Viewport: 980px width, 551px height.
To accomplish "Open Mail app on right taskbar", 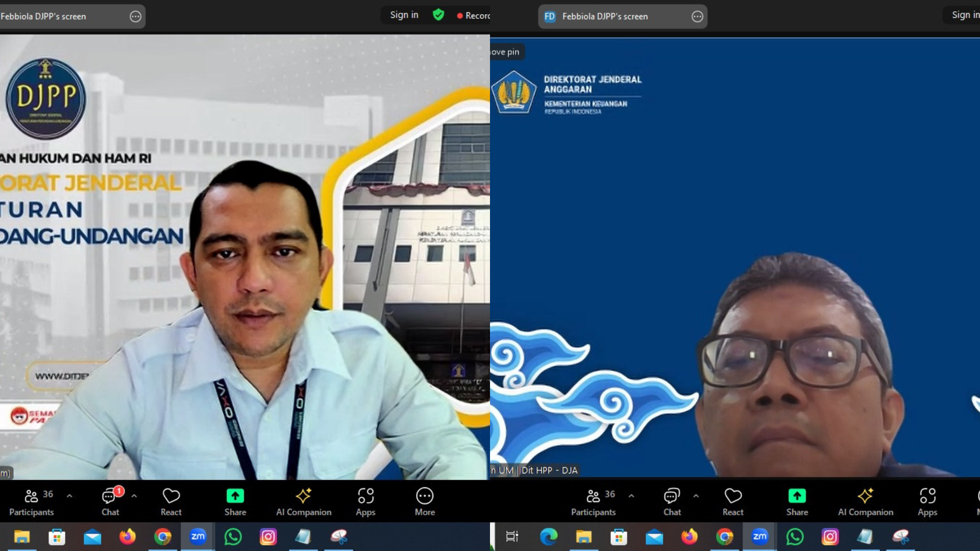I will 654,537.
